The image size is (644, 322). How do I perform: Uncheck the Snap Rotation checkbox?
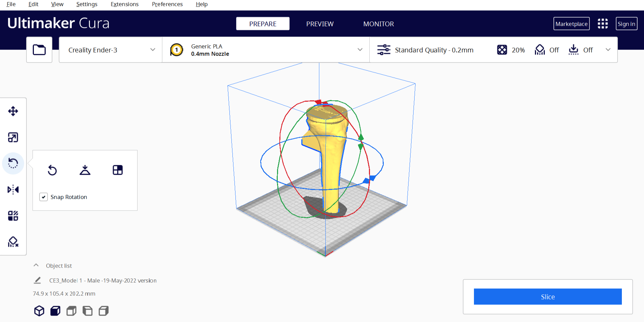point(44,197)
